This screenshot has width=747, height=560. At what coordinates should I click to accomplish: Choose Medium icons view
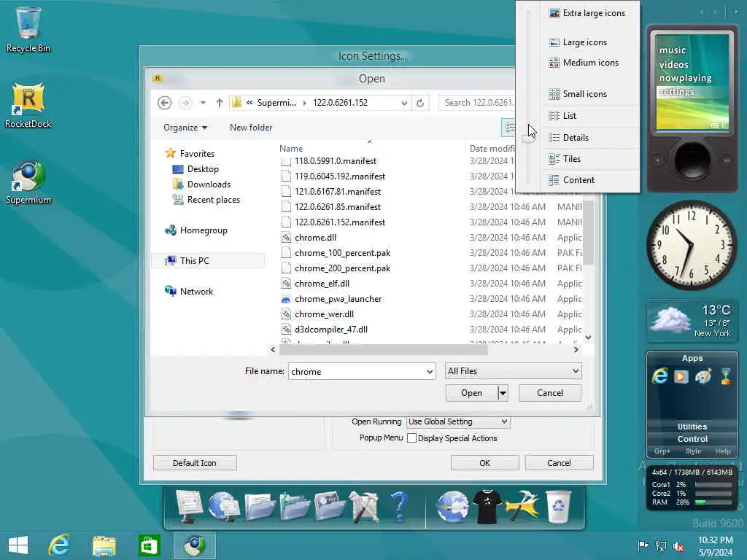pyautogui.click(x=591, y=63)
